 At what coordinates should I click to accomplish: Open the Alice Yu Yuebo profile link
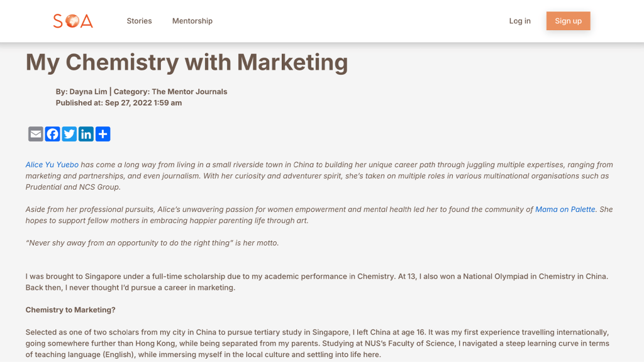pyautogui.click(x=52, y=165)
